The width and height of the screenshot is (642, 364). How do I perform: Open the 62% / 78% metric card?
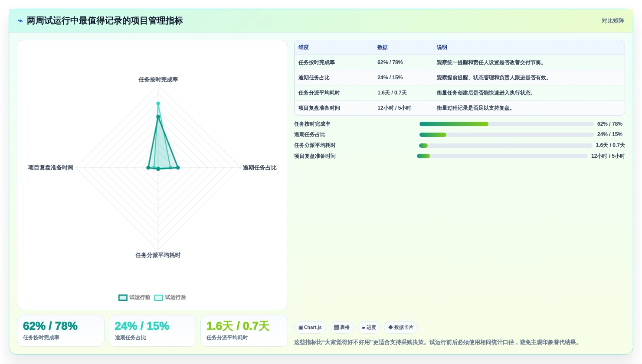61,331
